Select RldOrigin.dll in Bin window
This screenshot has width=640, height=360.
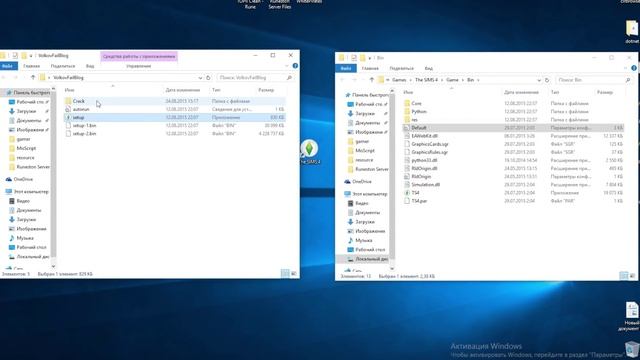click(x=513, y=168)
